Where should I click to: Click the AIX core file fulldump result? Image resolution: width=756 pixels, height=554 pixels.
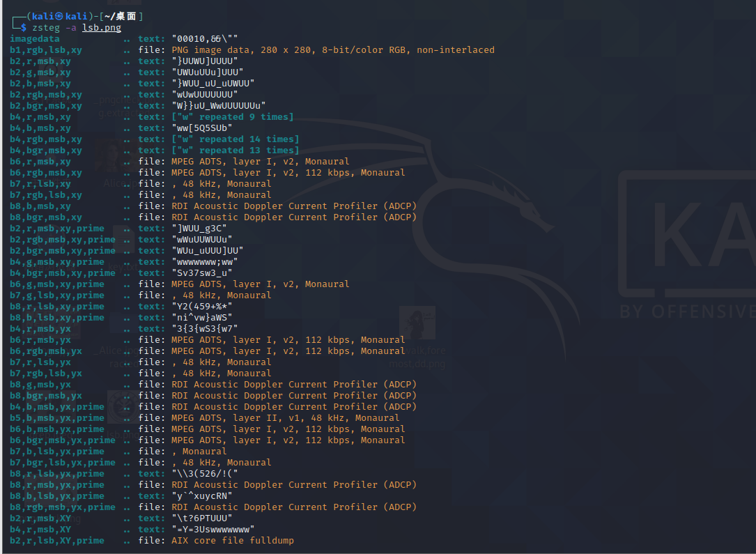click(x=233, y=541)
